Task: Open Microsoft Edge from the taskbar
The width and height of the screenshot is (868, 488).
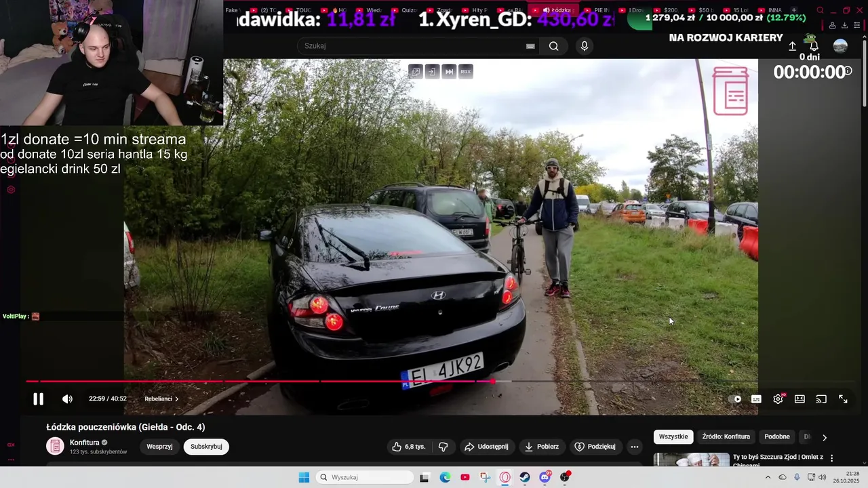Action: (445, 477)
